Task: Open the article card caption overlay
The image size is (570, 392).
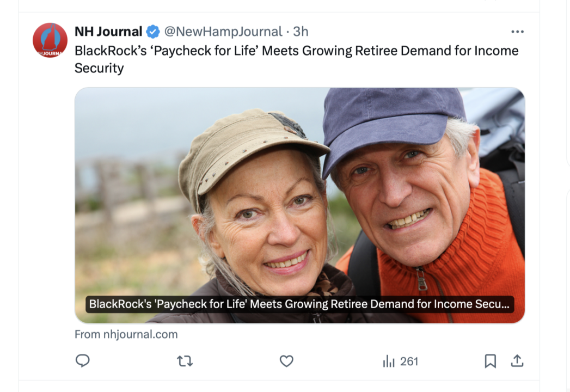Action: [299, 304]
